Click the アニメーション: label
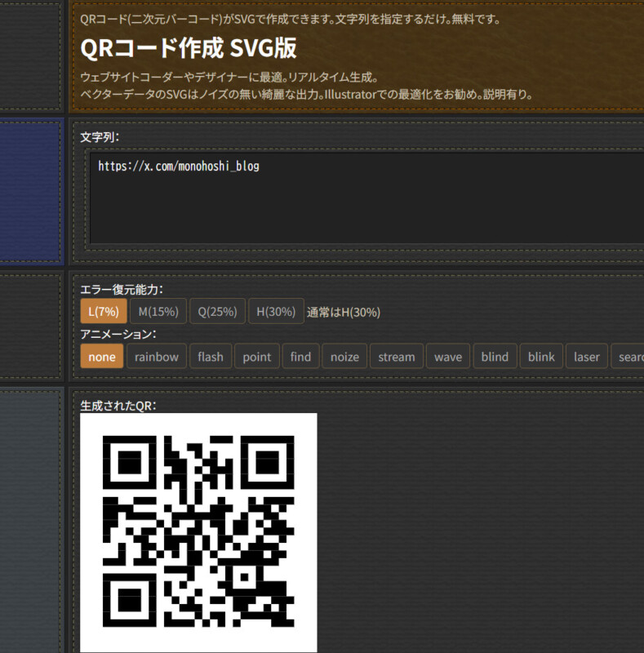Screen dimensions: 644x653 click(118, 334)
